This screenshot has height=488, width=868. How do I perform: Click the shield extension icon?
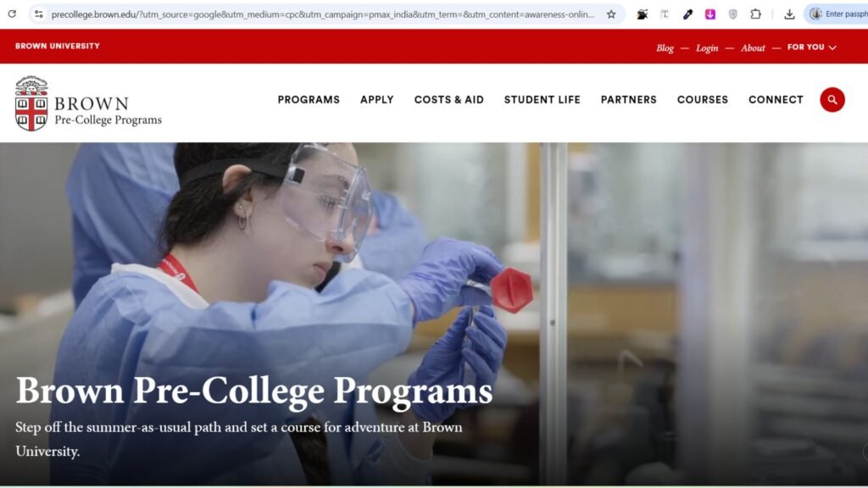733,14
